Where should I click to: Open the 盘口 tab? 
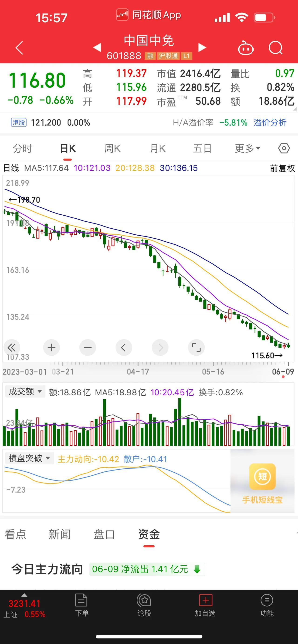104,534
